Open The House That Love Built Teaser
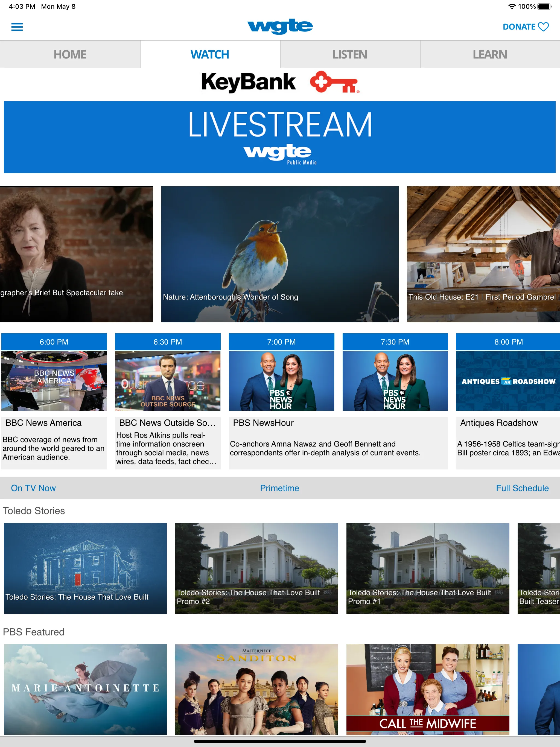Image resolution: width=560 pixels, height=747 pixels. (x=539, y=568)
